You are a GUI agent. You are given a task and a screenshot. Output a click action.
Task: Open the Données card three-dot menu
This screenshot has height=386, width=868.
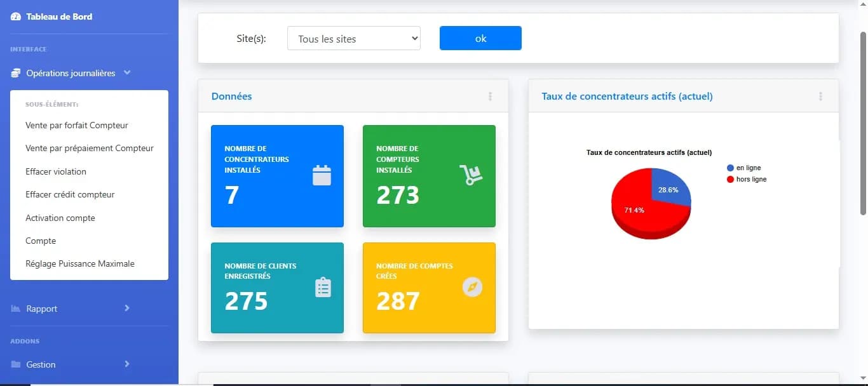click(490, 96)
